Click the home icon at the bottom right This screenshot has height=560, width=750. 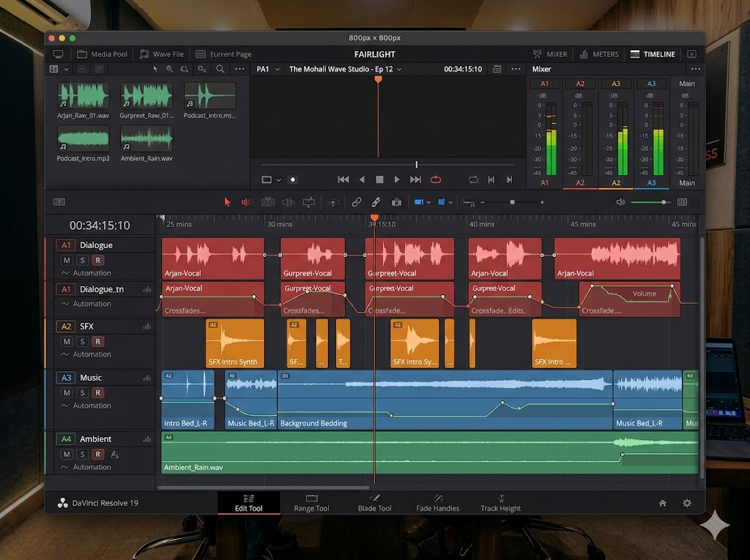pyautogui.click(x=662, y=503)
